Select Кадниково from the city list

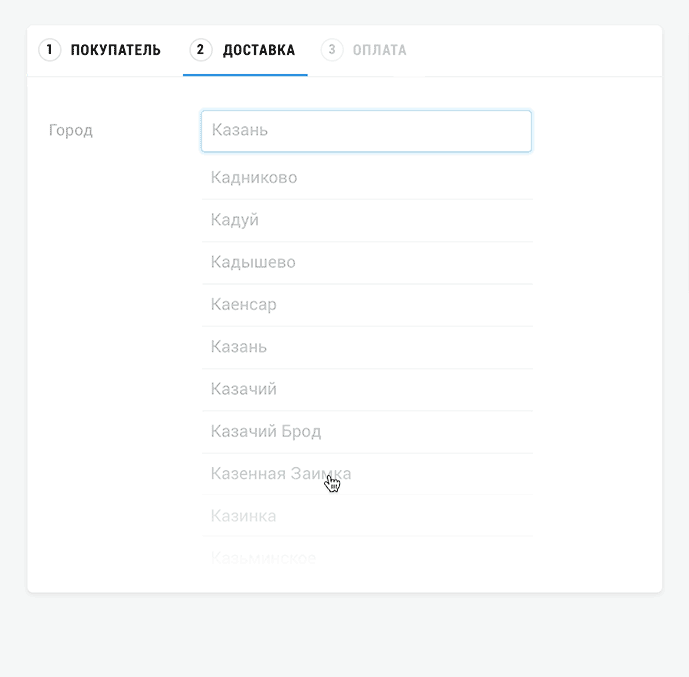pyautogui.click(x=367, y=178)
